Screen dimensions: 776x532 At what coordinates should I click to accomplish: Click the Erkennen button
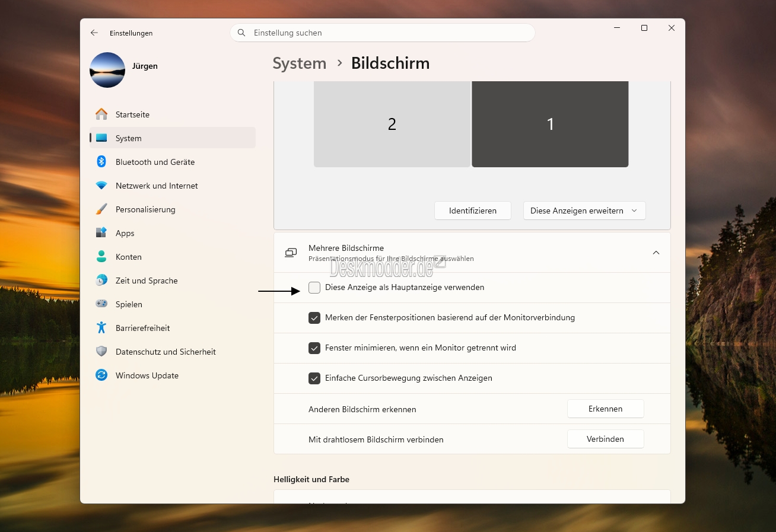pyautogui.click(x=605, y=409)
